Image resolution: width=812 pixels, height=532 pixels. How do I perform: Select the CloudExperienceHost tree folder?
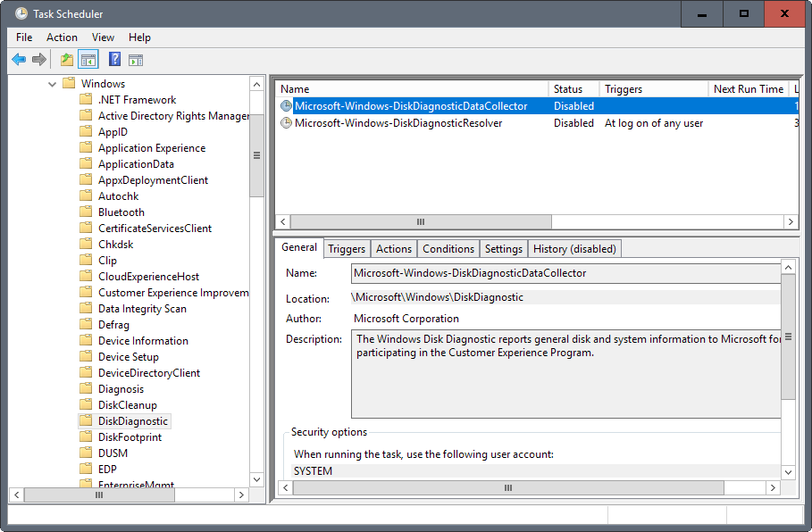pos(148,277)
